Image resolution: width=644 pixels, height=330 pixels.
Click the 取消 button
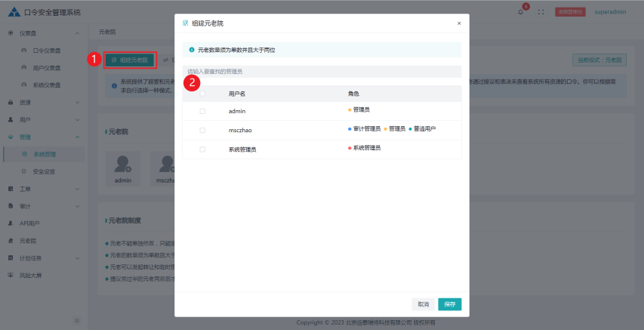pyautogui.click(x=423, y=304)
